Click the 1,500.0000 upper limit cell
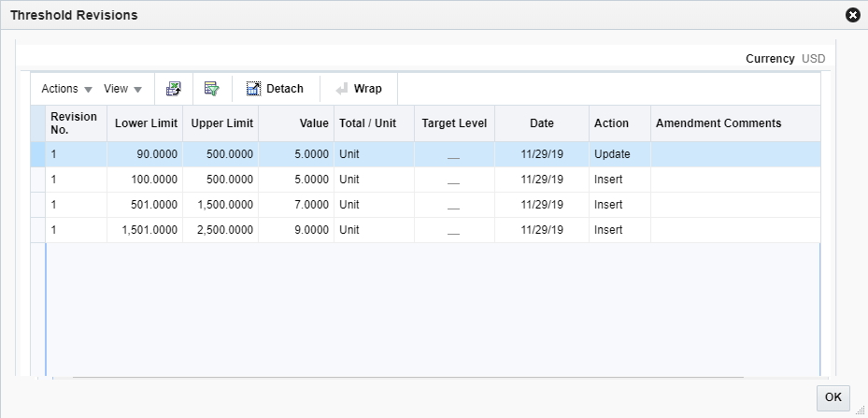Screen dimensions: 868x418 tap(221, 205)
